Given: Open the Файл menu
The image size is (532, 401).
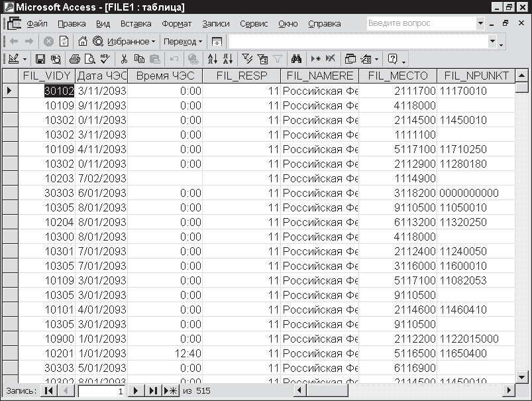Looking at the screenshot, I should coord(41,23).
